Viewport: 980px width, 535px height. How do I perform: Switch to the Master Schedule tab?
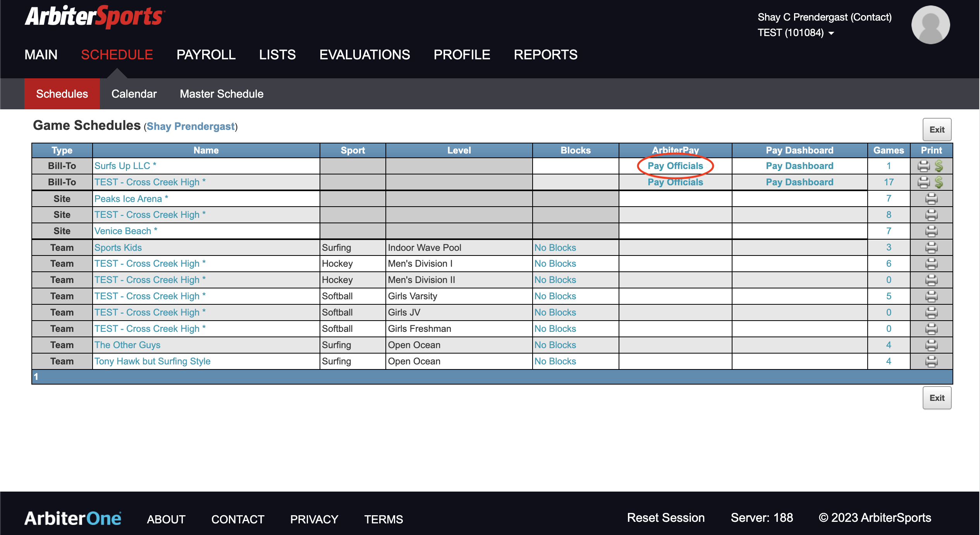click(222, 94)
